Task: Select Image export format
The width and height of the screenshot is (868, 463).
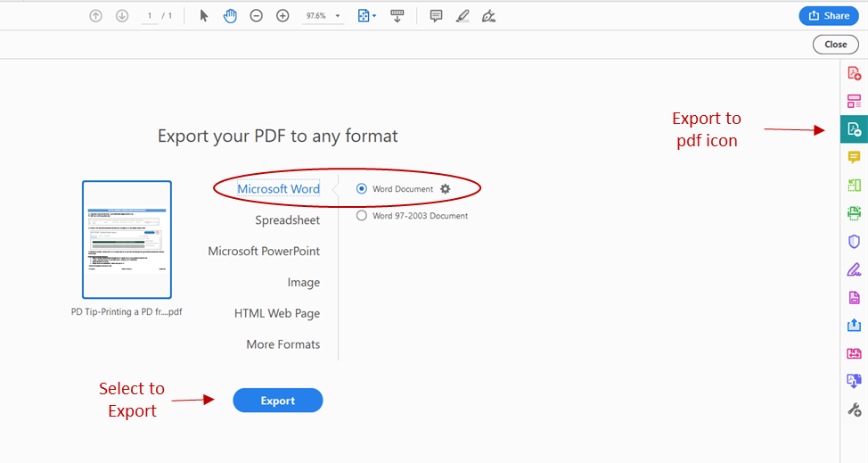Action: (x=303, y=283)
